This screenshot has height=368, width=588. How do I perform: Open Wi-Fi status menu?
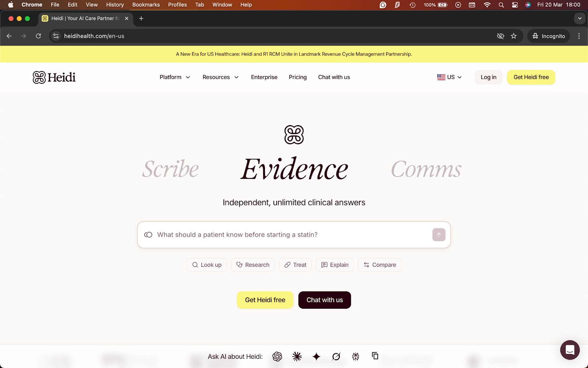pyautogui.click(x=487, y=5)
